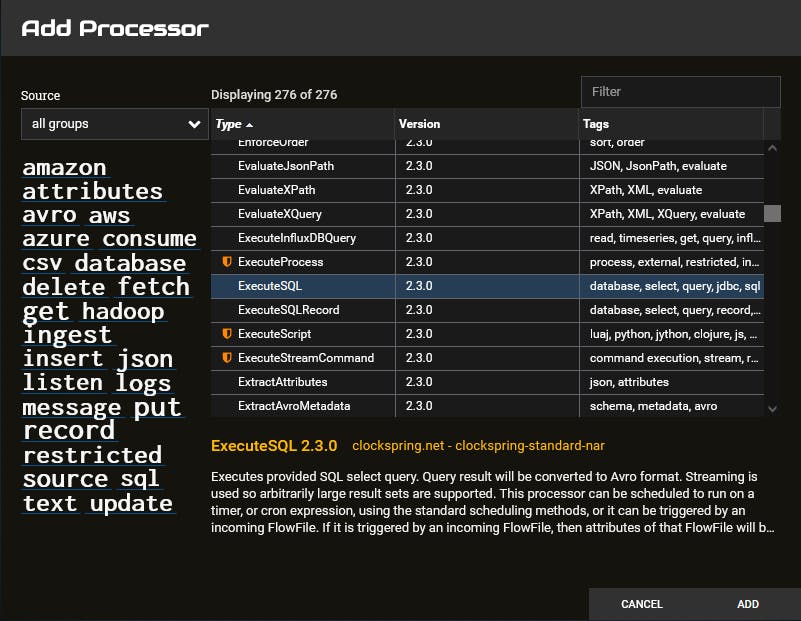Filter by the restricted tag

coord(92,455)
